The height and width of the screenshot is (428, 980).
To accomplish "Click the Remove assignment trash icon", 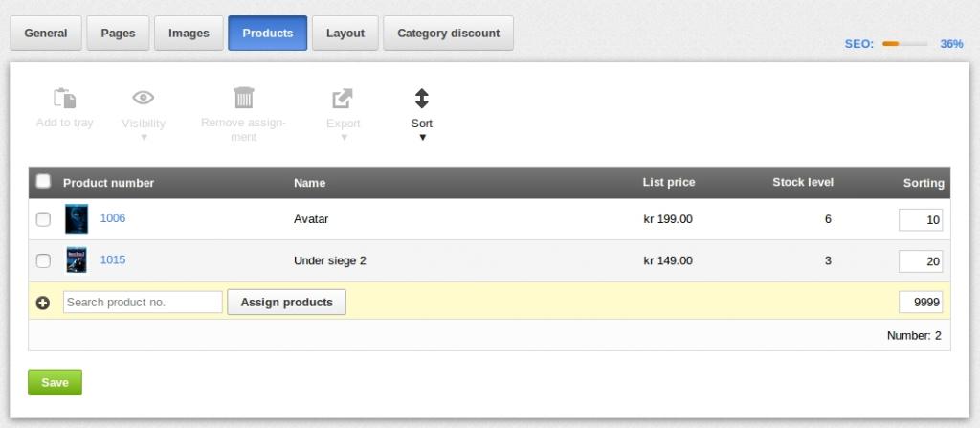I will click(244, 98).
